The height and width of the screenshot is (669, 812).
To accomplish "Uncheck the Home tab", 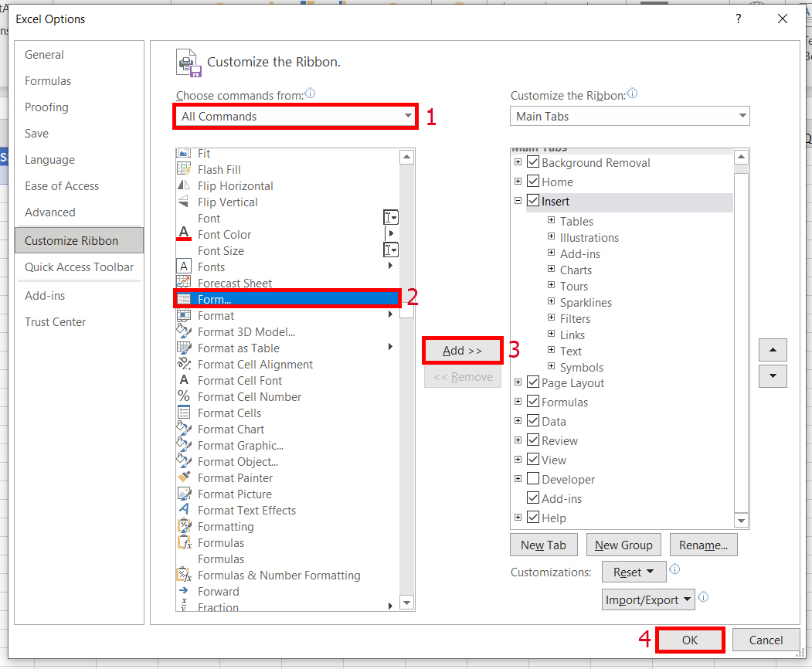I will pyautogui.click(x=533, y=182).
